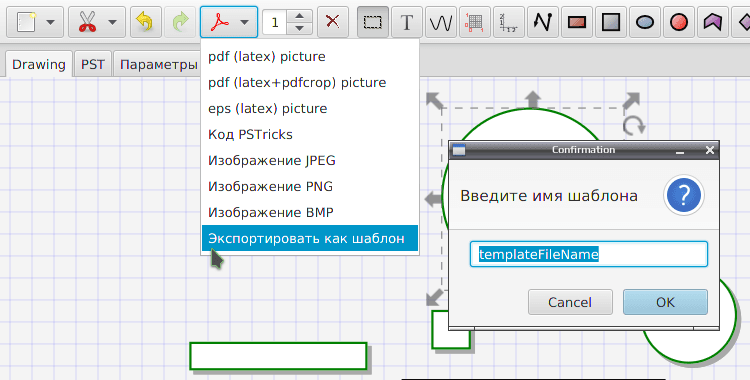Undo the last action with yellow arrow

click(x=145, y=22)
